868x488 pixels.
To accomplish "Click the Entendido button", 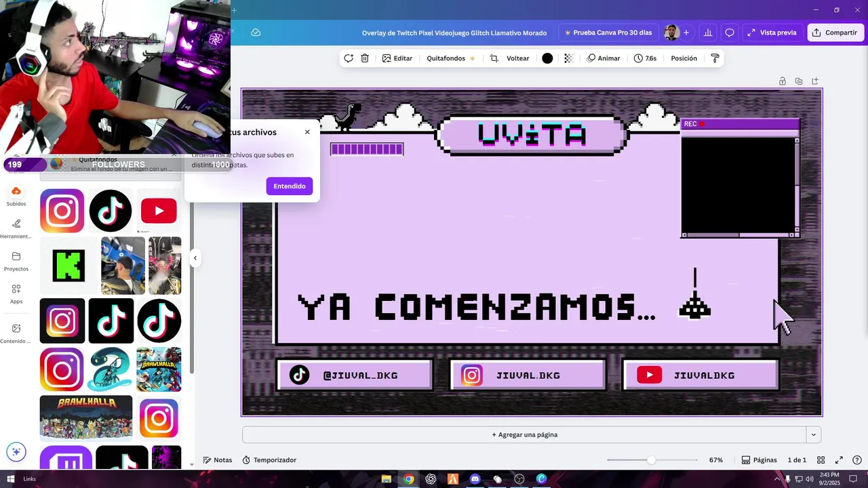I will coord(290,186).
